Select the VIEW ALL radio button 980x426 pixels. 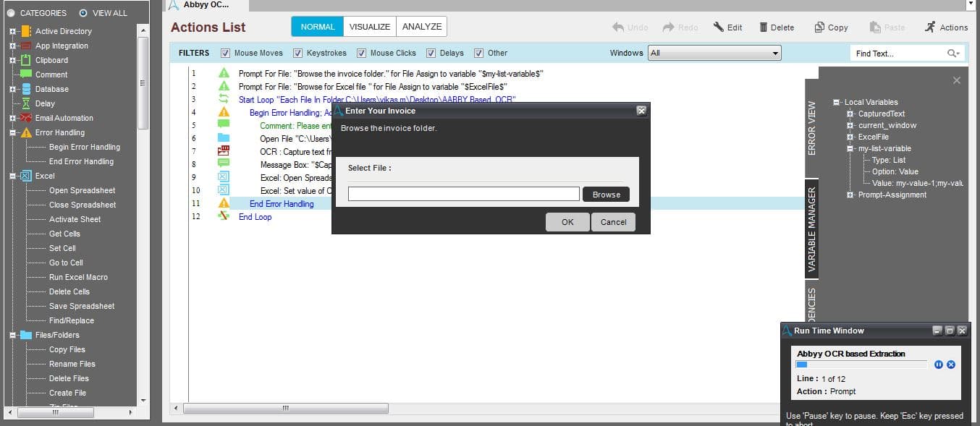pyautogui.click(x=83, y=13)
